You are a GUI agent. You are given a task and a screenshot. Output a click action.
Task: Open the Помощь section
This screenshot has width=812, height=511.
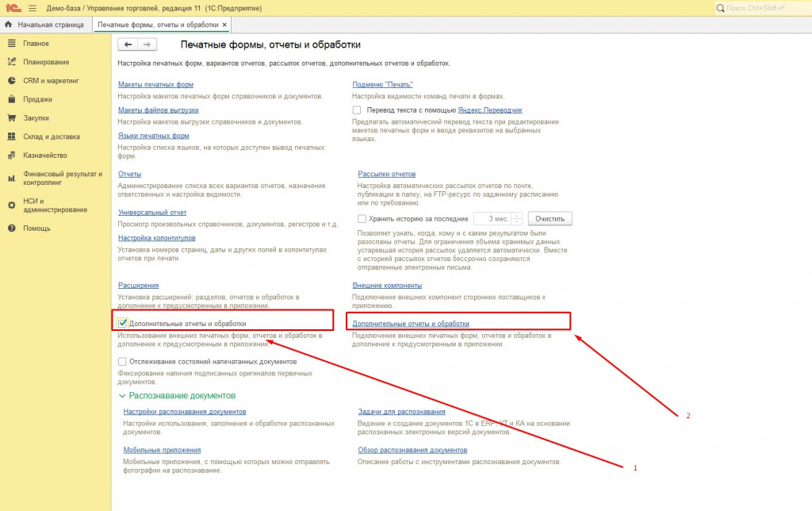pyautogui.click(x=36, y=228)
